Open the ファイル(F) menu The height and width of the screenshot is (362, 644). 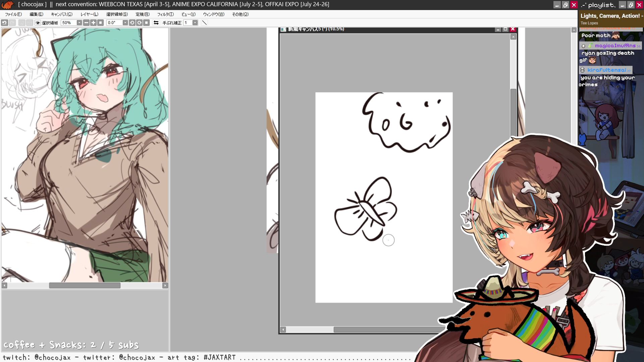(x=13, y=14)
